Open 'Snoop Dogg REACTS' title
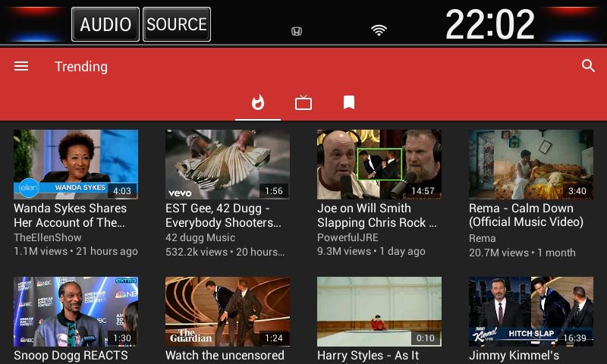This screenshot has height=364, width=607. point(71,355)
